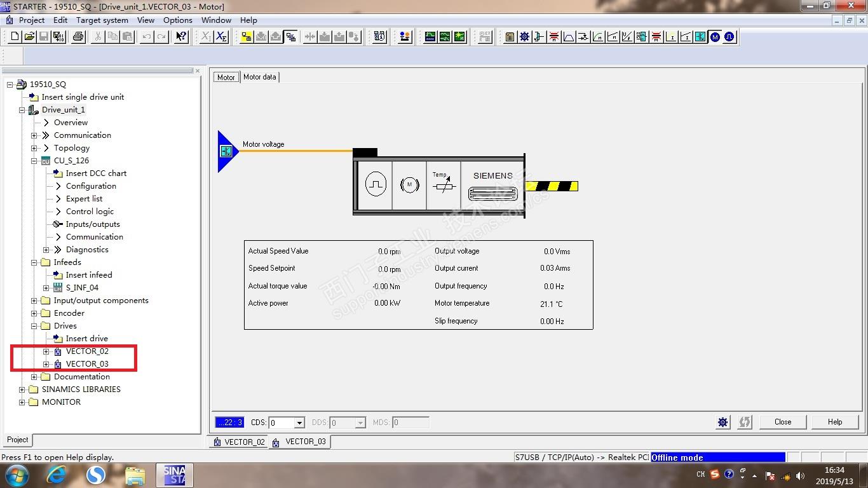Click the gear settings icon beside the Close button

722,422
